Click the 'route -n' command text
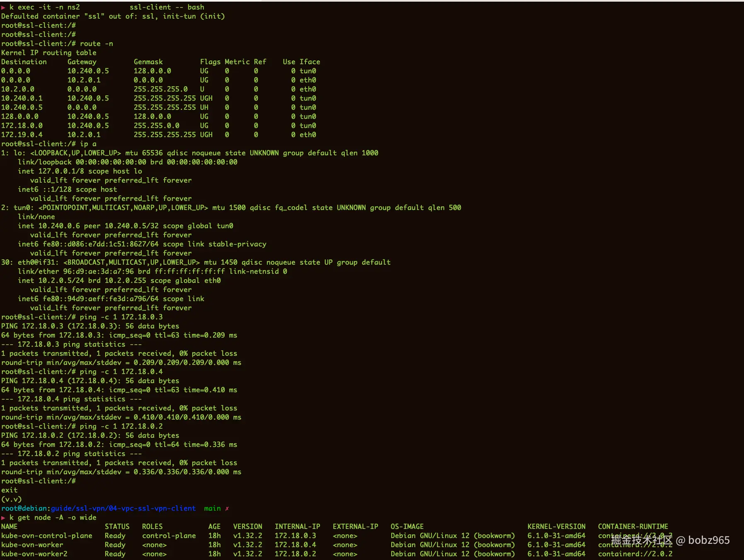744x560 pixels. [x=96, y=43]
